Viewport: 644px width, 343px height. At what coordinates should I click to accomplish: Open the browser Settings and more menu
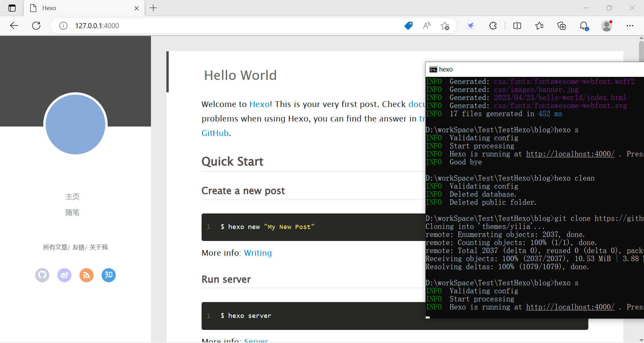(630, 26)
